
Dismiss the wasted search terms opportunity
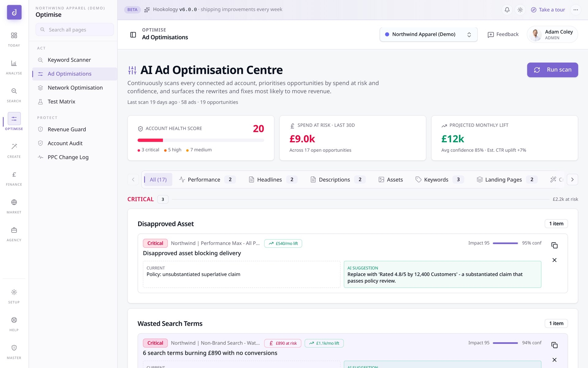click(x=554, y=360)
